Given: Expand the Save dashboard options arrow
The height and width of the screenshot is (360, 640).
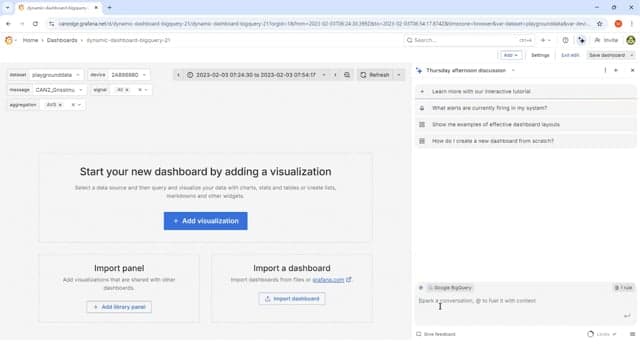Looking at the screenshot, I should 632,55.
